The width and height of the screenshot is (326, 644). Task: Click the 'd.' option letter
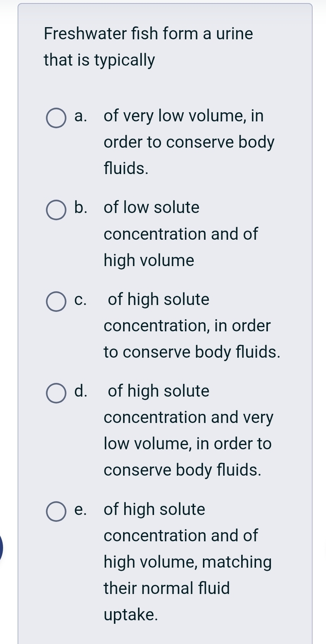click(81, 391)
